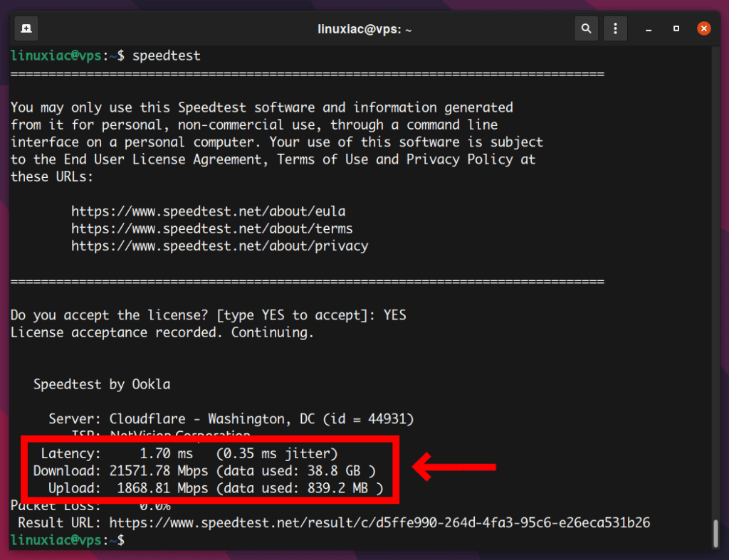Image resolution: width=729 pixels, height=560 pixels.
Task: Click the 'License acceptance recorded' line
Action: 162,333
